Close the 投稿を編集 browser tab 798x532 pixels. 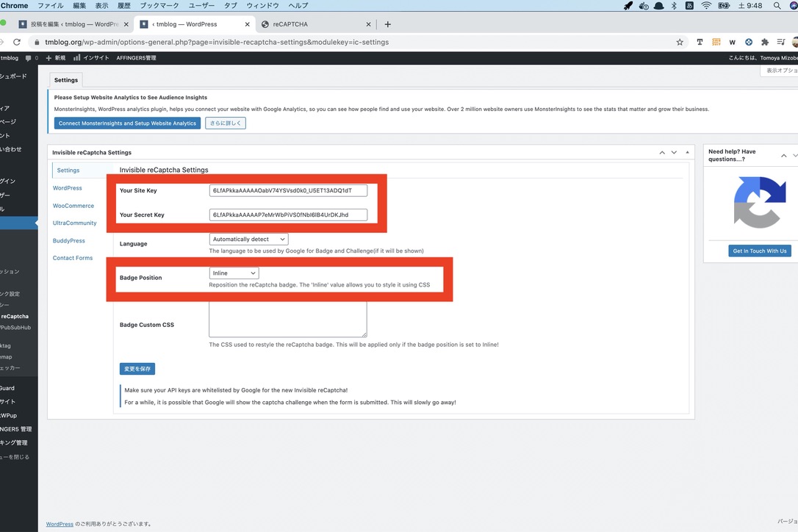[x=126, y=24]
